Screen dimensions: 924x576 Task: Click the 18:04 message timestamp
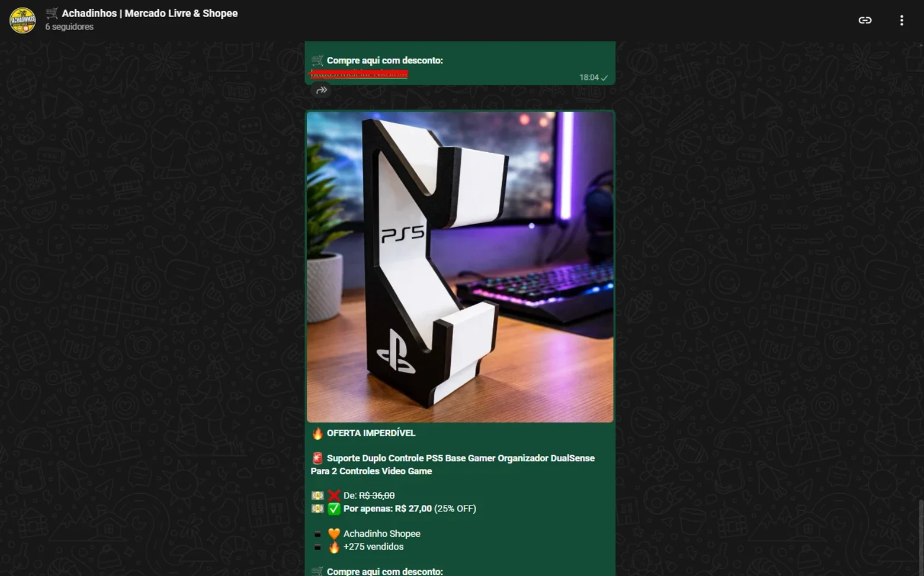coord(589,78)
